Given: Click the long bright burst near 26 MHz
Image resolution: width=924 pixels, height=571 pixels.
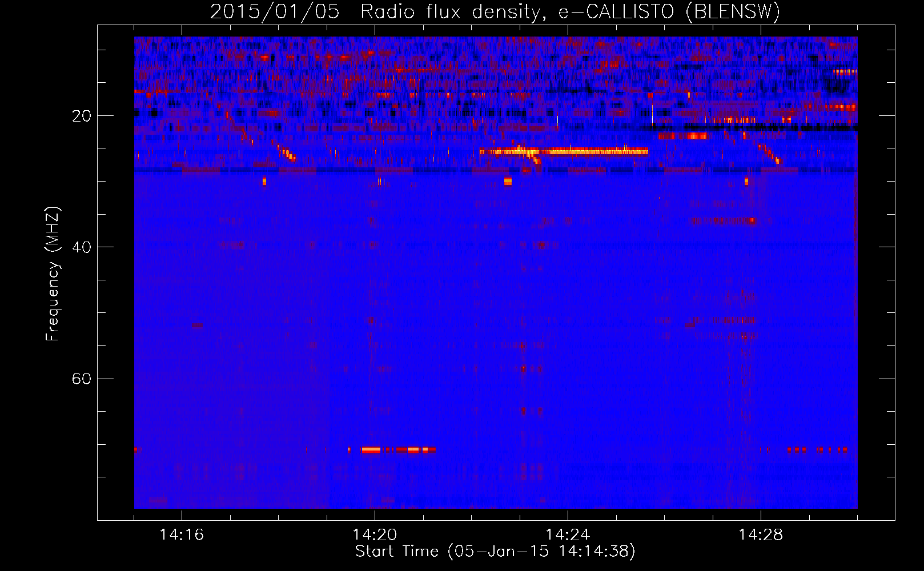Looking at the screenshot, I should (x=564, y=151).
